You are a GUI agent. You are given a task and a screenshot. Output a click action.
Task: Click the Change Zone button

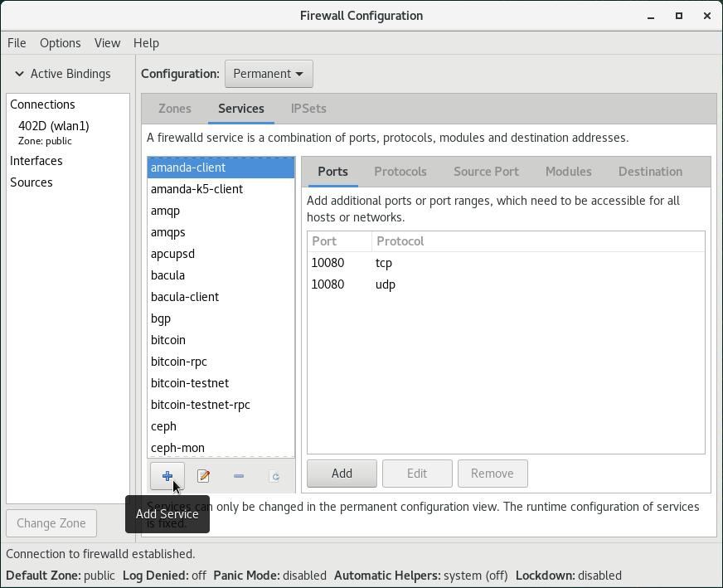tap(51, 523)
